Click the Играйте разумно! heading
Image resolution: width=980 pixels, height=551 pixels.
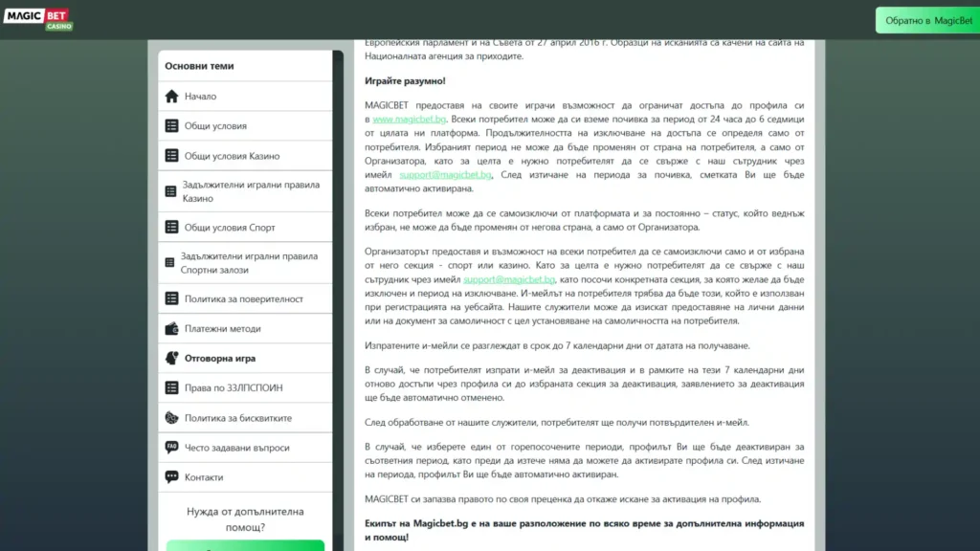coord(405,80)
